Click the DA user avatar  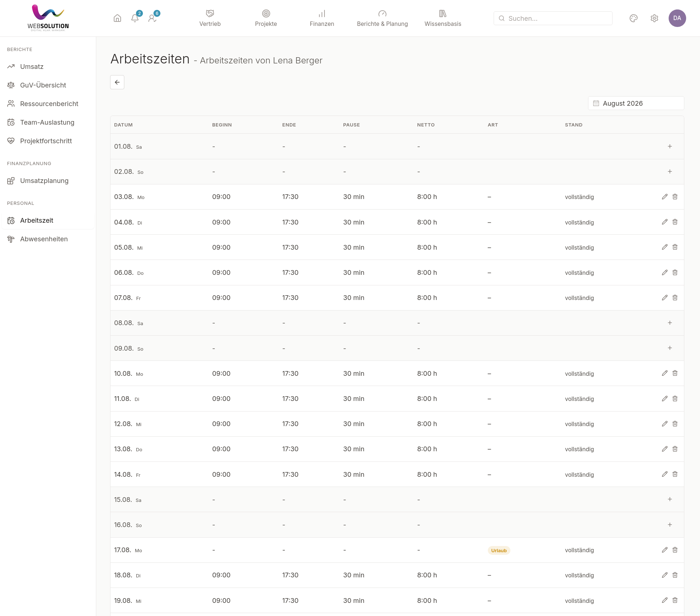pyautogui.click(x=677, y=18)
